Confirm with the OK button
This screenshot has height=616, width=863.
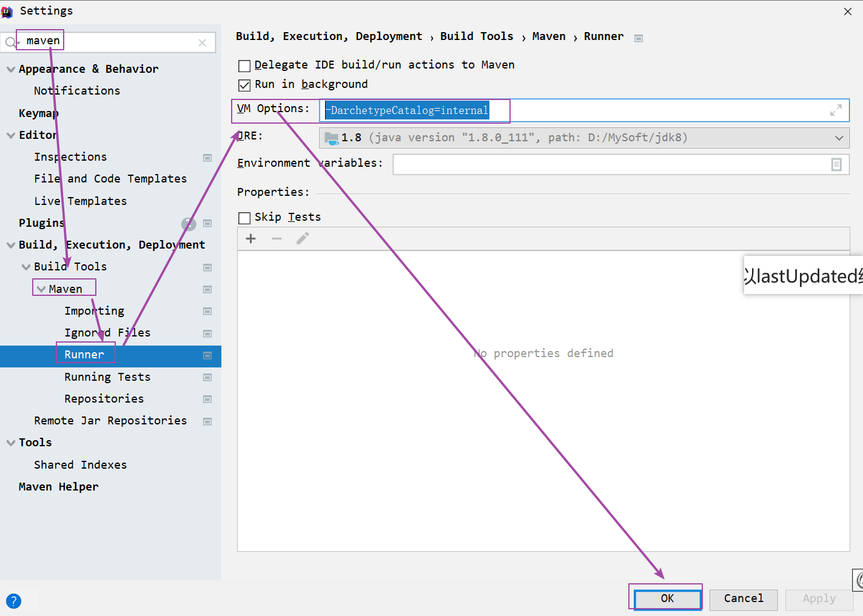(668, 599)
